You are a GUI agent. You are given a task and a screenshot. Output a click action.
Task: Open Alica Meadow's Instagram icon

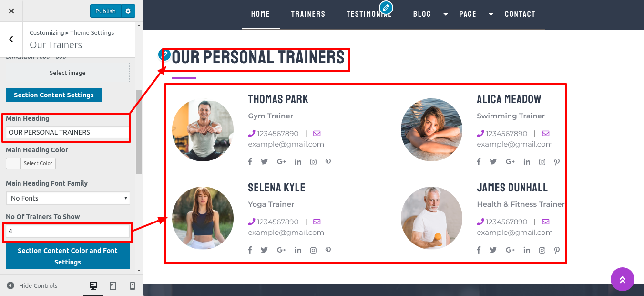542,162
